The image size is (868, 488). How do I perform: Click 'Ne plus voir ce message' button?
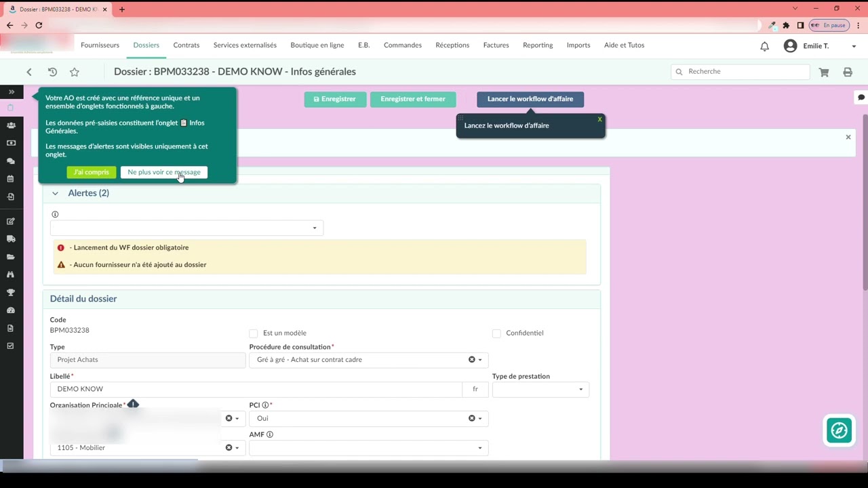(164, 172)
